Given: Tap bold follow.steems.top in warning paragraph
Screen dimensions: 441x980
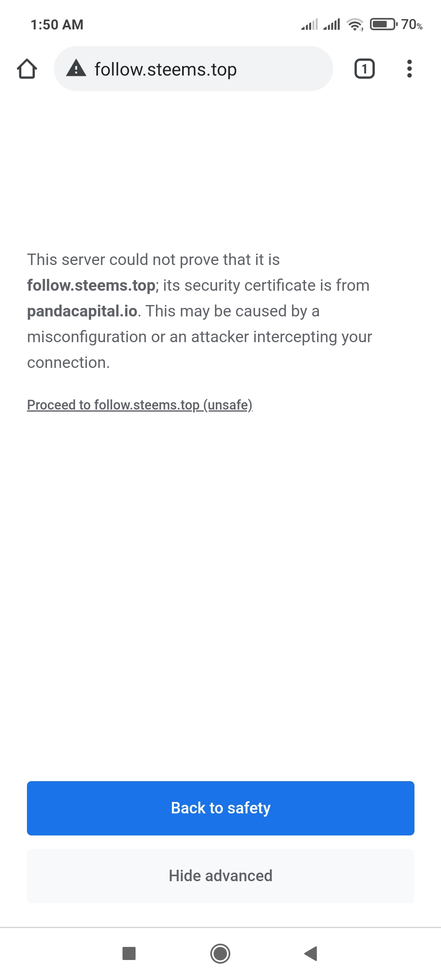Looking at the screenshot, I should tap(91, 285).
